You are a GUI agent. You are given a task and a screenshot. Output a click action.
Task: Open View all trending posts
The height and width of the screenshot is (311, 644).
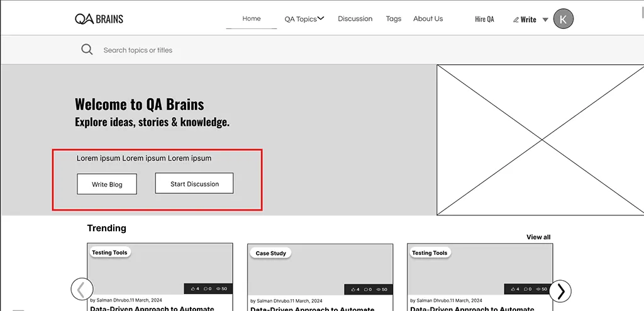pyautogui.click(x=538, y=237)
